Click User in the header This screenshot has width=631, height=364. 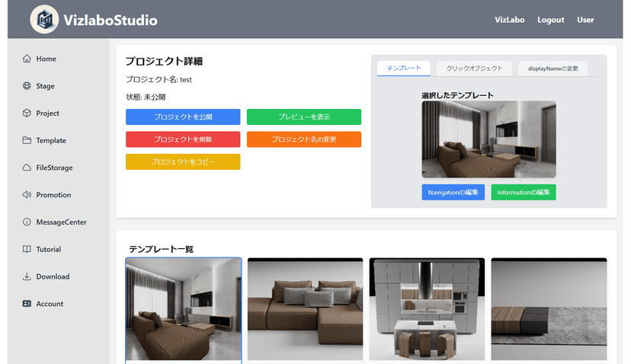pyautogui.click(x=585, y=20)
